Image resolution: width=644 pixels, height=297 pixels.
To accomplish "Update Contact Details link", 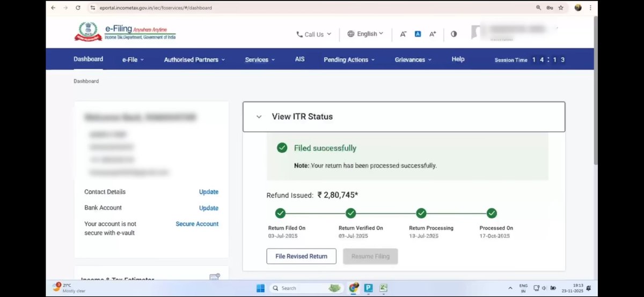I will 209,192.
